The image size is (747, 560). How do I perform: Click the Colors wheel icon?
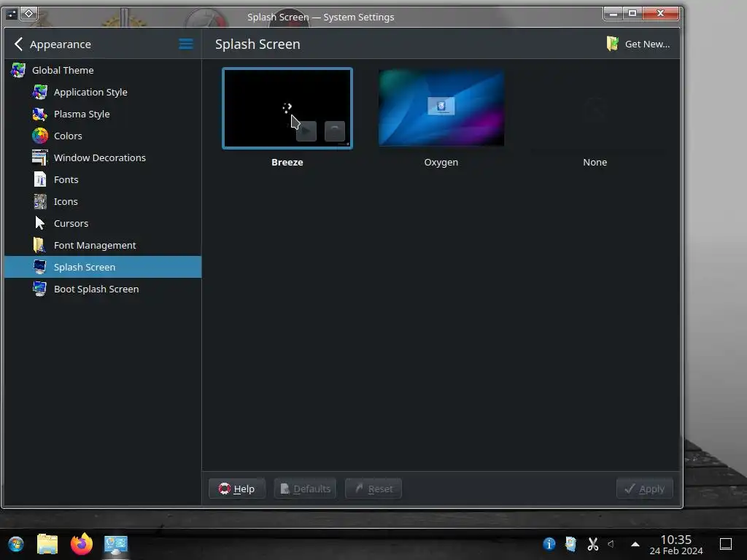(x=40, y=136)
